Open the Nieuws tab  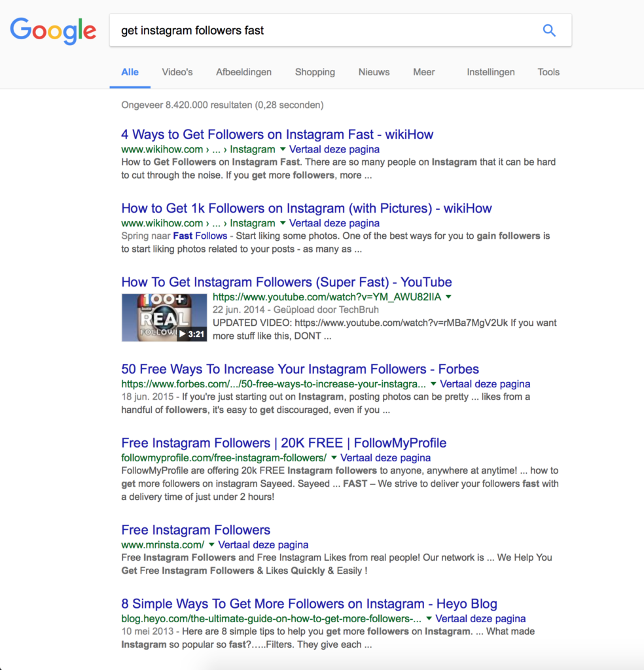click(374, 72)
